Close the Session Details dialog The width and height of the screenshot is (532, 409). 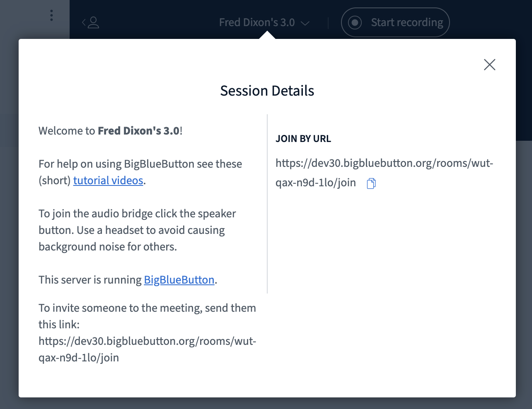pyautogui.click(x=489, y=65)
